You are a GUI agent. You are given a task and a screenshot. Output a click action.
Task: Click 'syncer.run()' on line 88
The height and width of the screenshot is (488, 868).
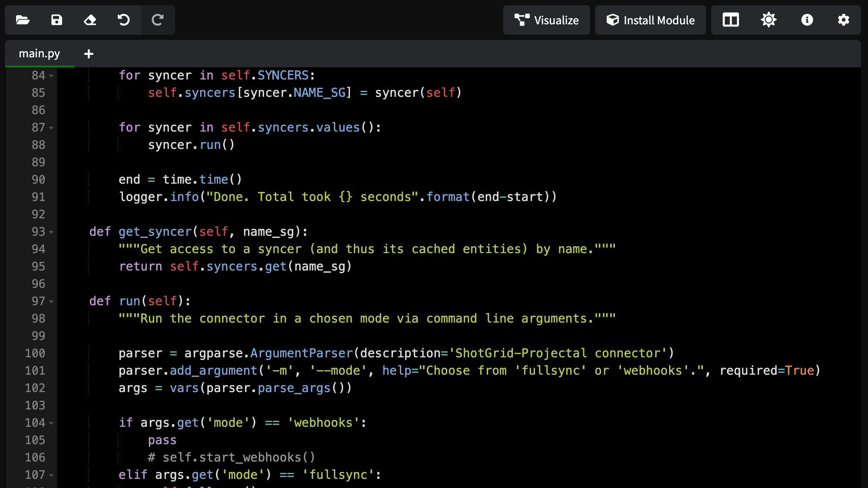point(191,145)
